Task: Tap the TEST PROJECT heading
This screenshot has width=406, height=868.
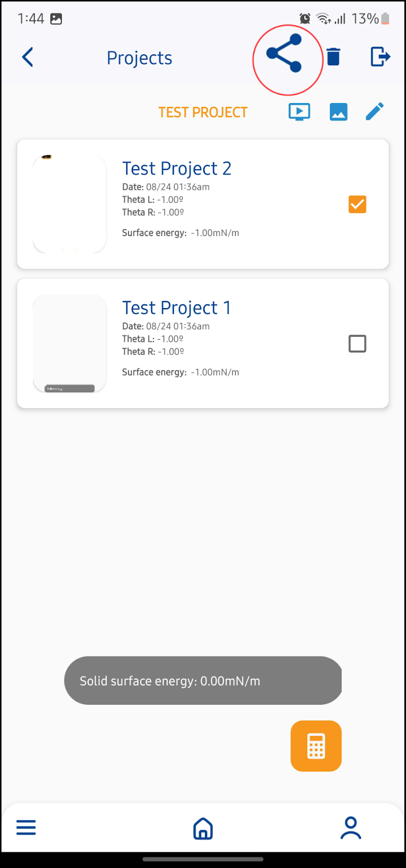Action: click(203, 112)
